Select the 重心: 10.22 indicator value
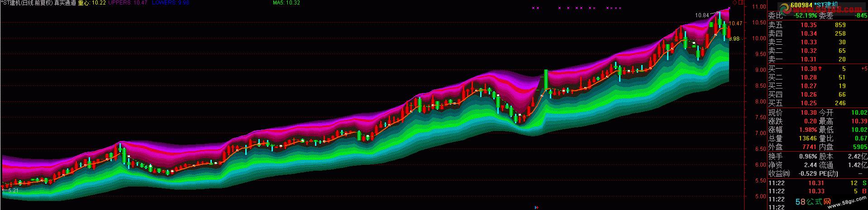The height and width of the screenshot is (210, 868). (92, 3)
